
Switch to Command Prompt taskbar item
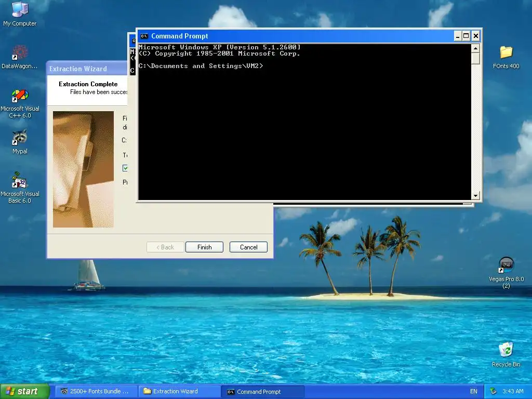tap(262, 391)
